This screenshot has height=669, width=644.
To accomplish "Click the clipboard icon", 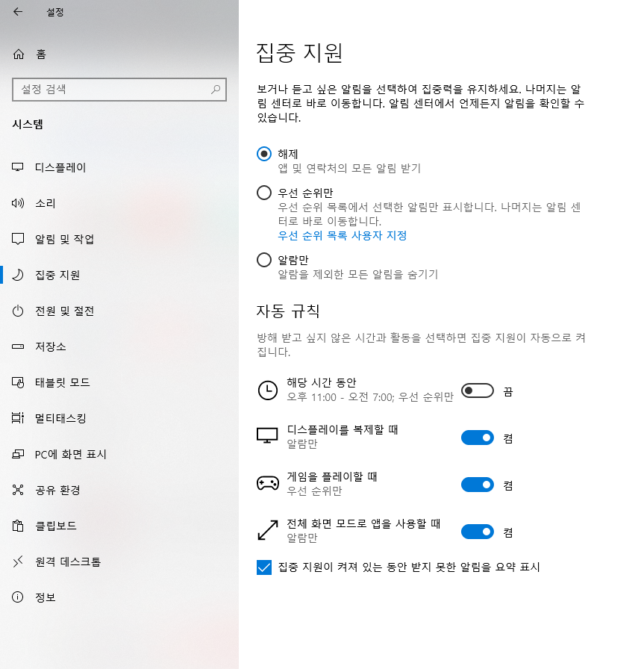I will pyautogui.click(x=18, y=526).
